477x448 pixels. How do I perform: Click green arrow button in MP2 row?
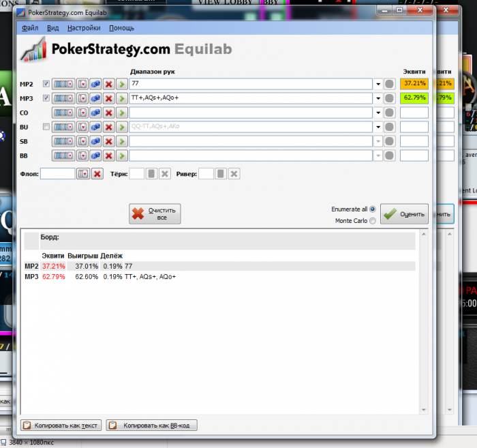(122, 84)
